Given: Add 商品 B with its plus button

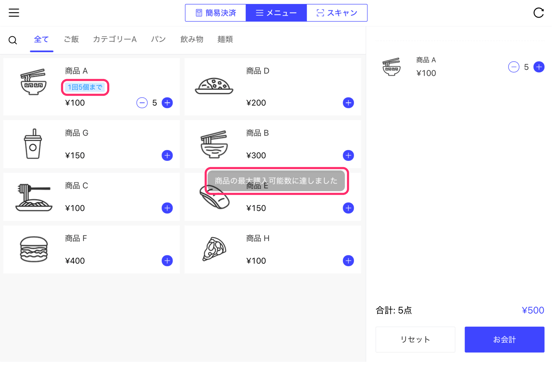Looking at the screenshot, I should pyautogui.click(x=348, y=155).
